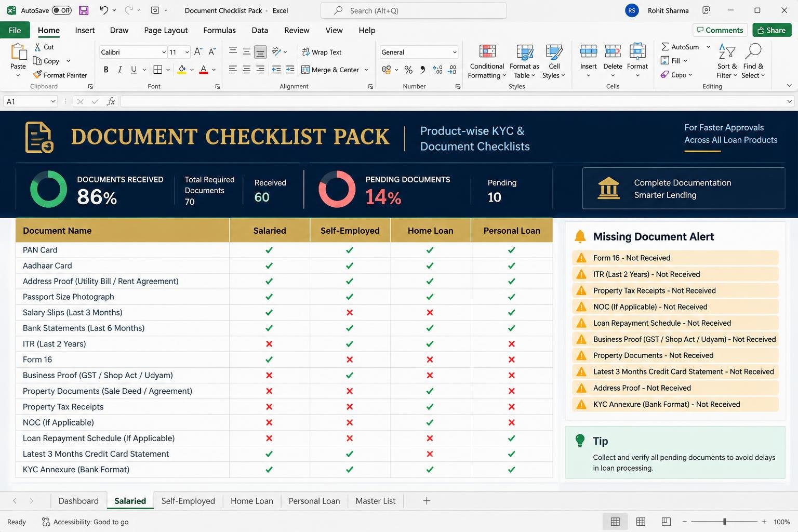The width and height of the screenshot is (798, 532).
Task: Click the Insert Function fx icon
Action: click(111, 101)
